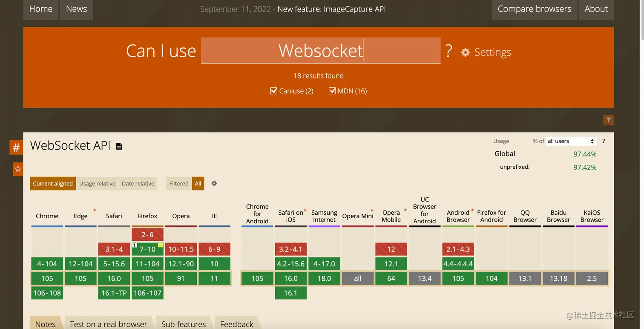This screenshot has height=329, width=644.
Task: Open the Settings gear icon
Action: point(466,52)
